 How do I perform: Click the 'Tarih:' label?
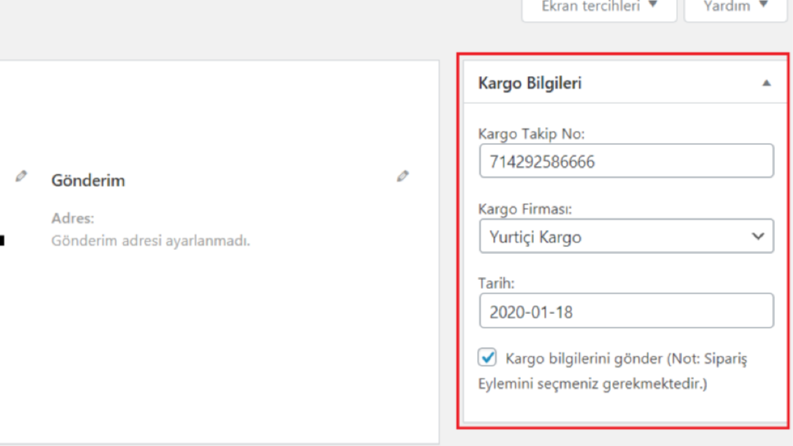click(x=496, y=283)
